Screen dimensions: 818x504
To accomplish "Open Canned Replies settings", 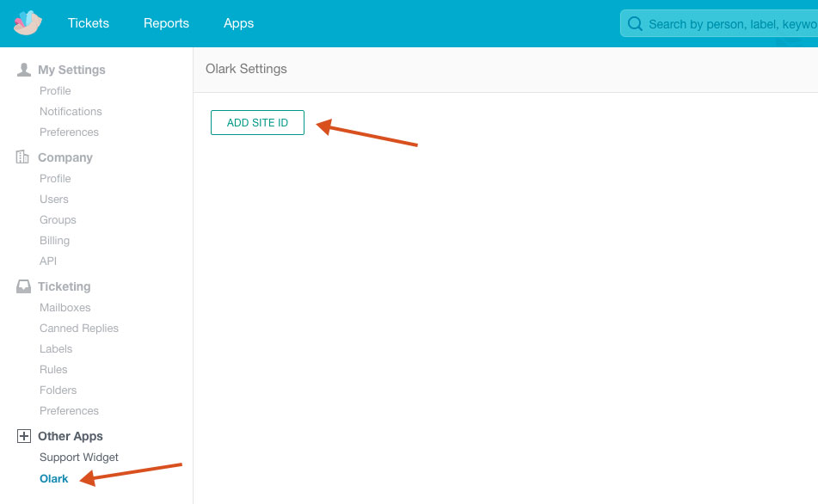I will pyautogui.click(x=79, y=328).
